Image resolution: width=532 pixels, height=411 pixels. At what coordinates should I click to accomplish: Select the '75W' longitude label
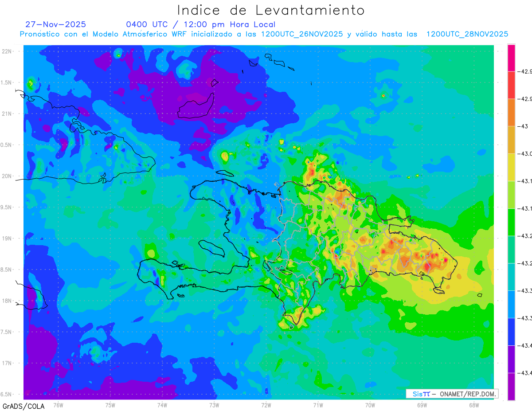110,405
